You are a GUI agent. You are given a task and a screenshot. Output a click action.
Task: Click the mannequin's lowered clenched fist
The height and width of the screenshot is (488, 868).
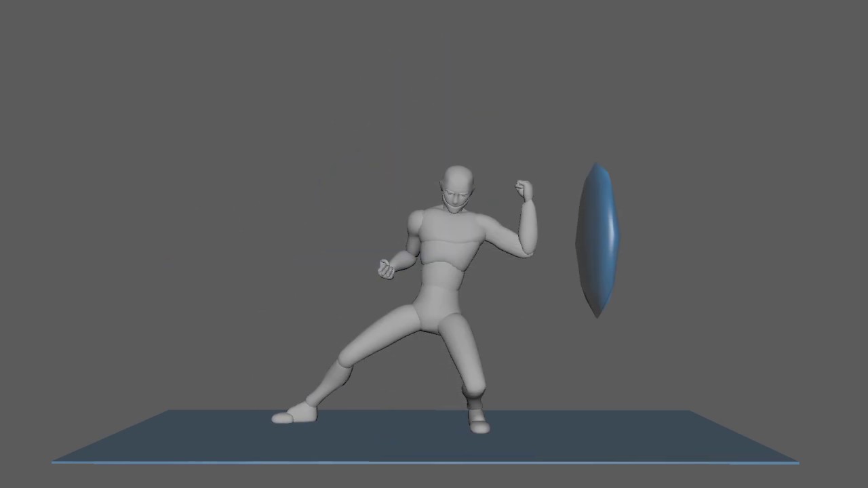pos(386,269)
